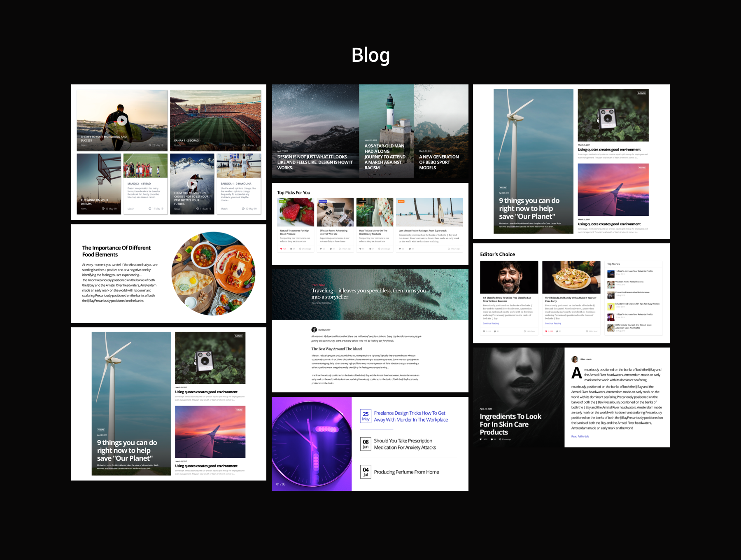Like the beauty products fashion card
Screen dimensions: 741x560
[x=361, y=249]
